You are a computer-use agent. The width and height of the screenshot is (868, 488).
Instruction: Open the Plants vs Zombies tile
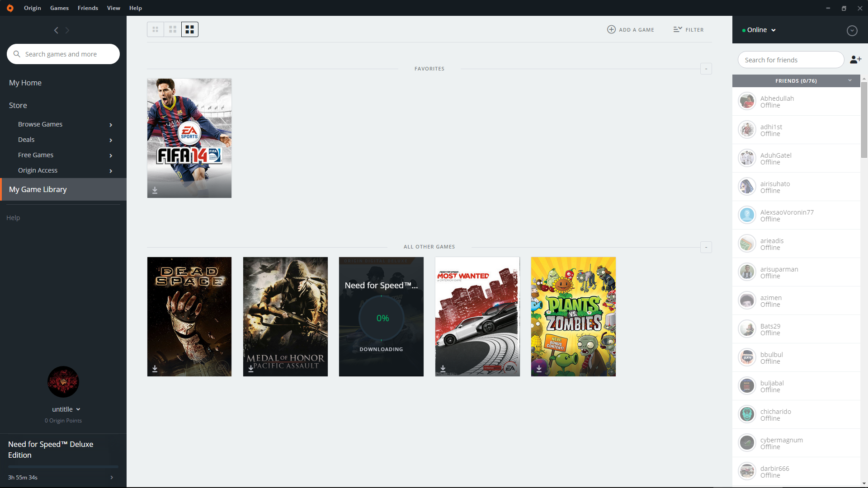click(x=573, y=316)
